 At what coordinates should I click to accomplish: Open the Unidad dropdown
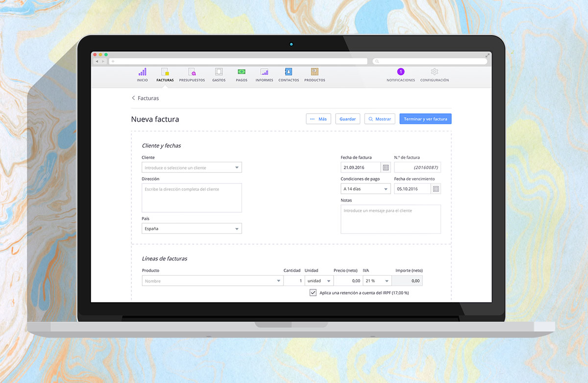tap(318, 281)
